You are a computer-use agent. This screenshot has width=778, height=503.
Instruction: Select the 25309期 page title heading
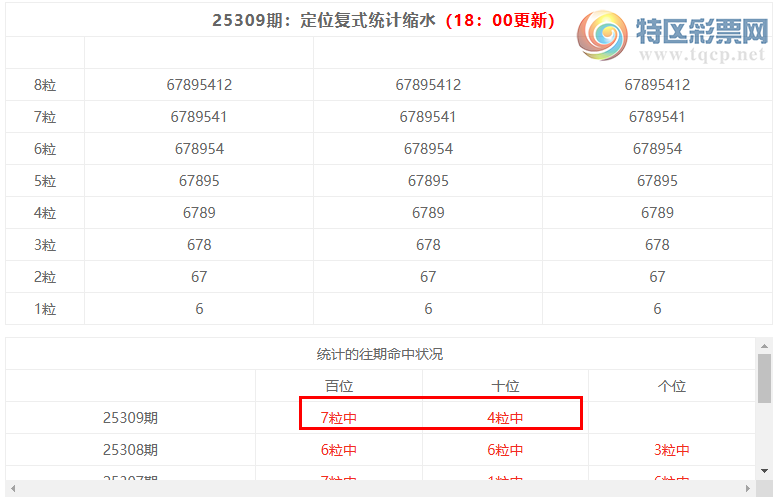[x=325, y=20]
